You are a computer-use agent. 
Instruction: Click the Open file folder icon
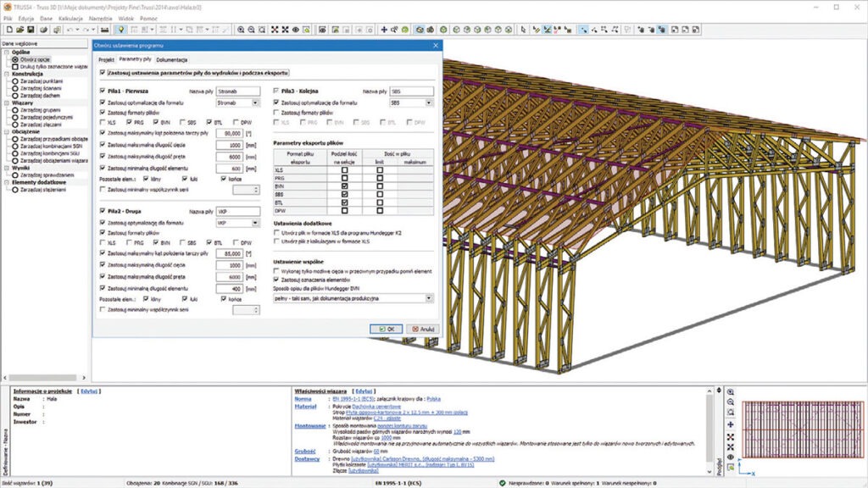coord(20,30)
